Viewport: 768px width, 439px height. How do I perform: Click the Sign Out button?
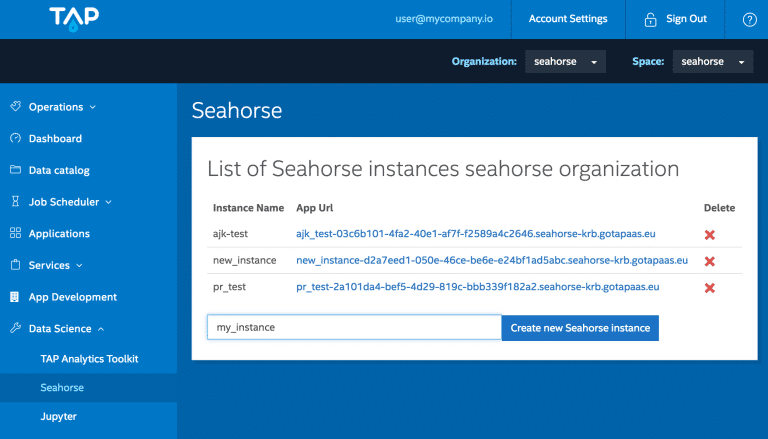coord(686,19)
